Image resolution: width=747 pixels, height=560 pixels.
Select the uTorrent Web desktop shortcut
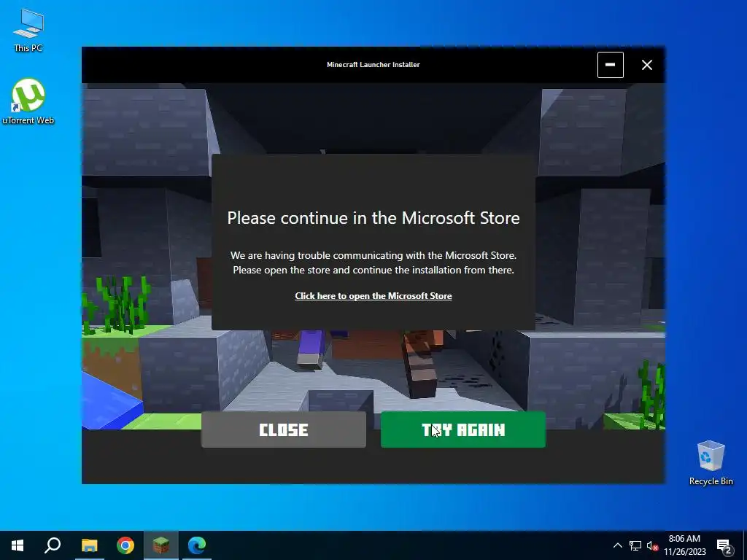pos(28,102)
